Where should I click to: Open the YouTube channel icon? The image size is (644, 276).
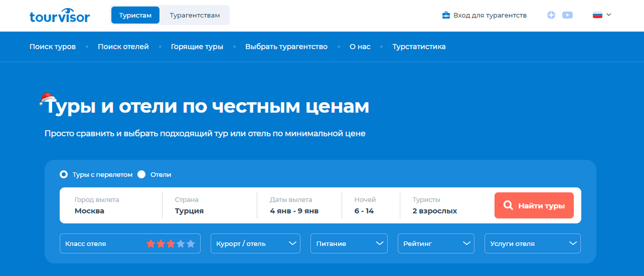pos(567,15)
